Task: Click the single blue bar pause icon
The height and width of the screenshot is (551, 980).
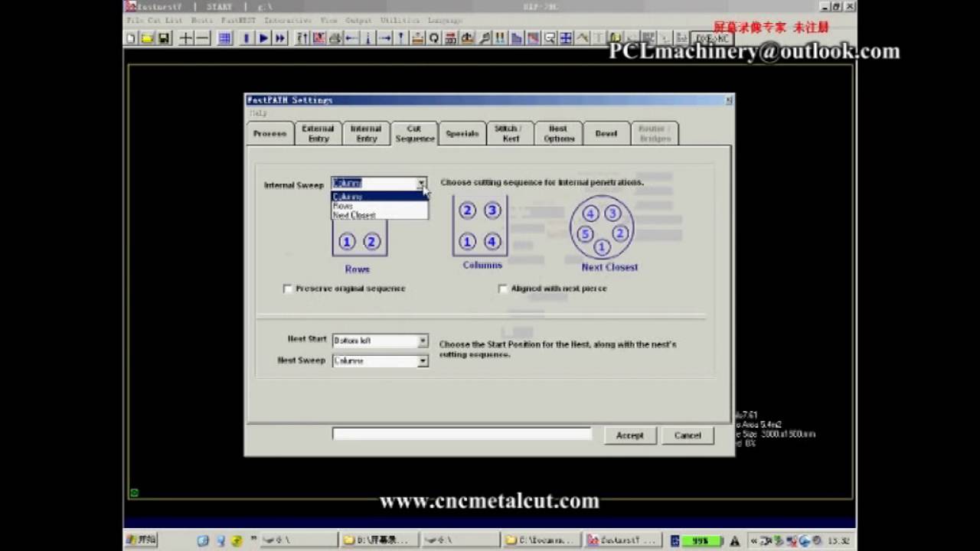Action: [x=247, y=37]
